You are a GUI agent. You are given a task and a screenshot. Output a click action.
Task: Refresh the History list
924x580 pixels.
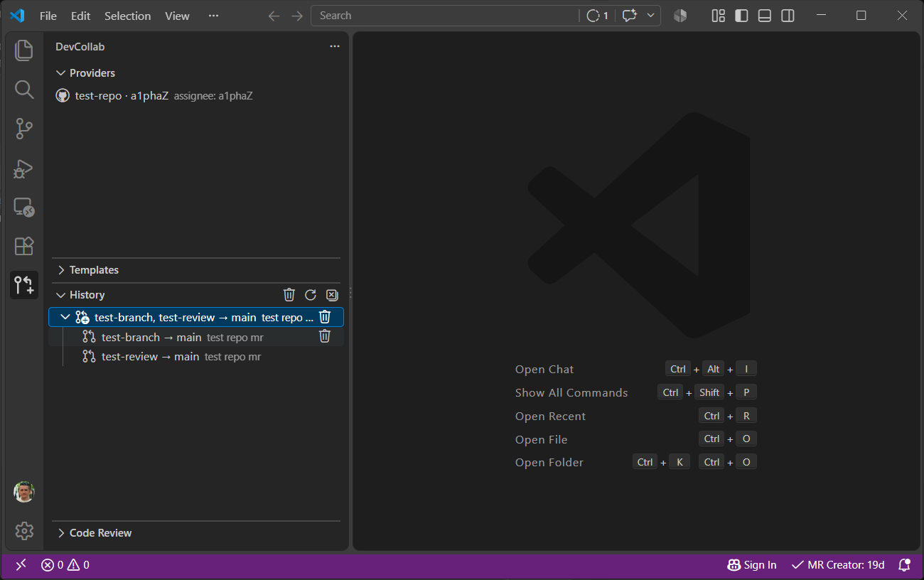tap(311, 295)
